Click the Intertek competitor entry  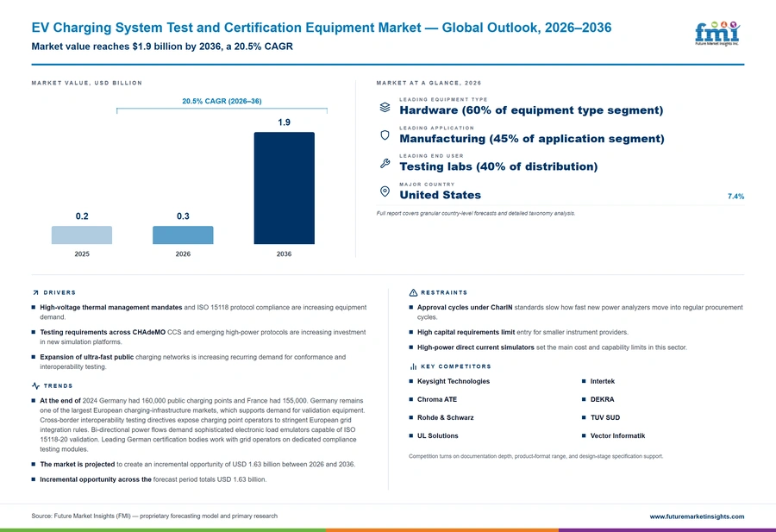point(603,382)
